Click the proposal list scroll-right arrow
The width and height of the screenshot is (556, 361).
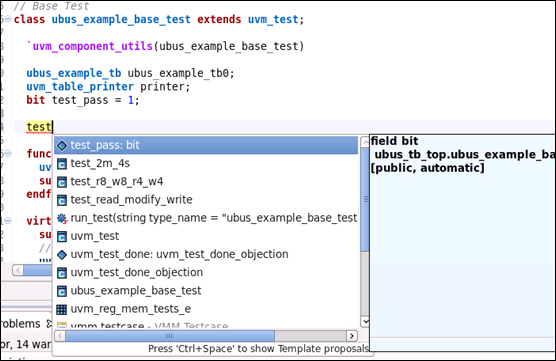pos(351,335)
